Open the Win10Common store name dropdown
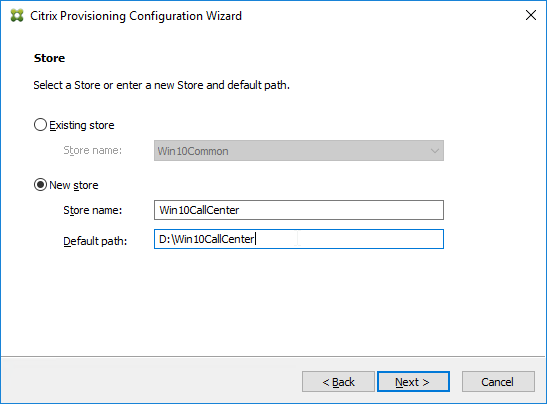547x404 pixels. (x=299, y=151)
